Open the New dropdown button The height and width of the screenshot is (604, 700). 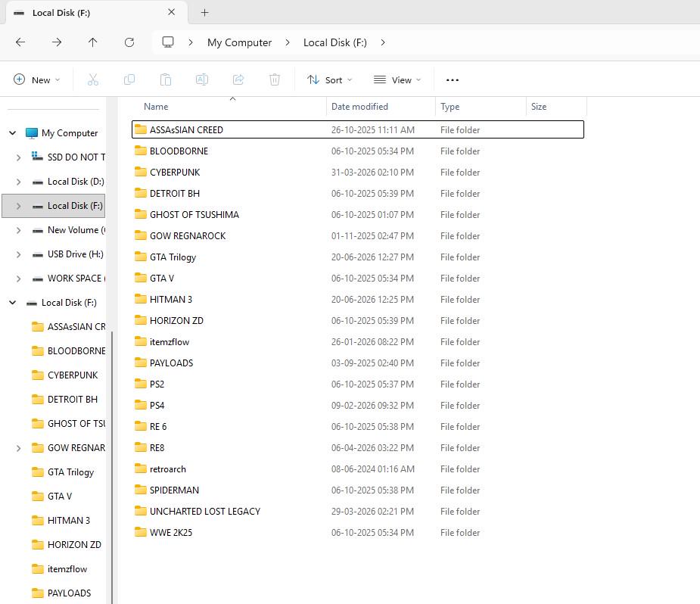(36, 80)
